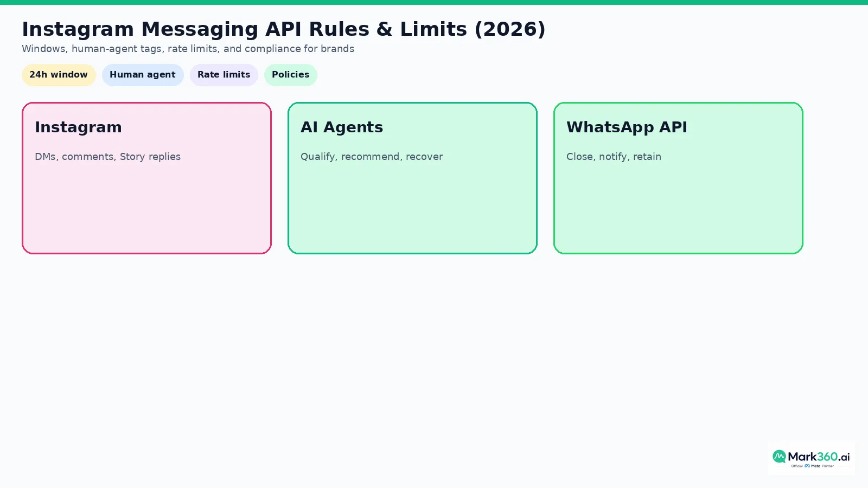The height and width of the screenshot is (488, 868).
Task: Click the Instagram Messaging API Rules title
Action: [x=284, y=29]
